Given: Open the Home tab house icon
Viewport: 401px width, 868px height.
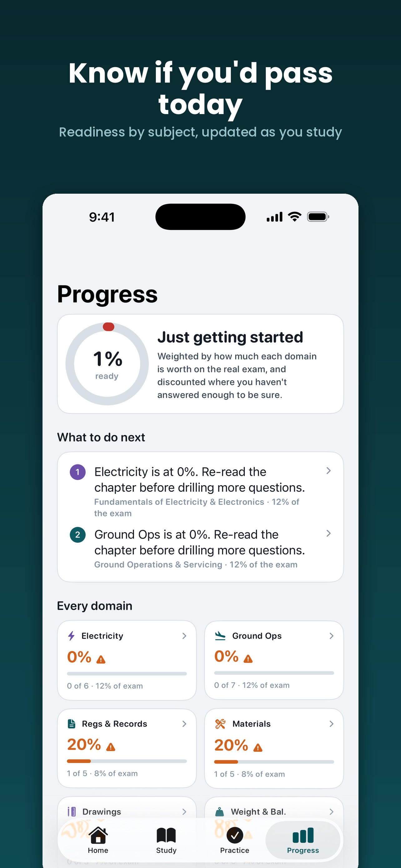Looking at the screenshot, I should click(x=98, y=835).
